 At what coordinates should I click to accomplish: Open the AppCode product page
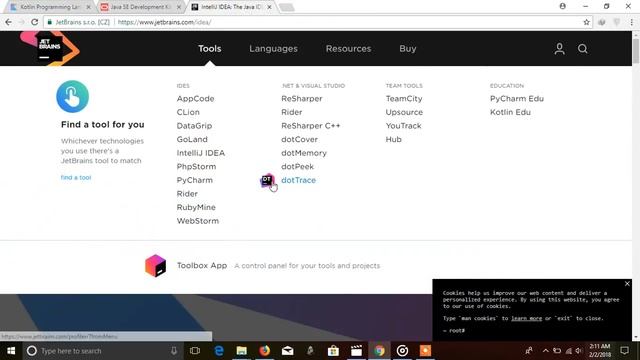point(196,99)
